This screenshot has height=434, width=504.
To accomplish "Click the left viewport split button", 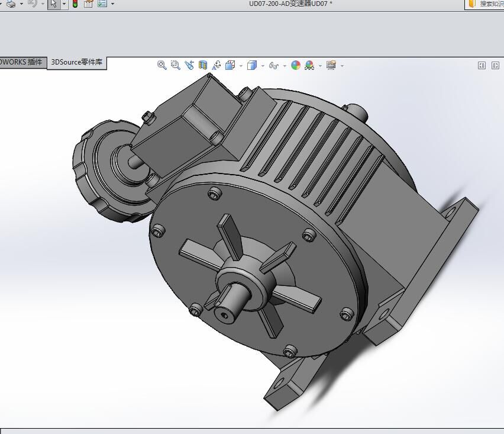I will tap(482, 66).
